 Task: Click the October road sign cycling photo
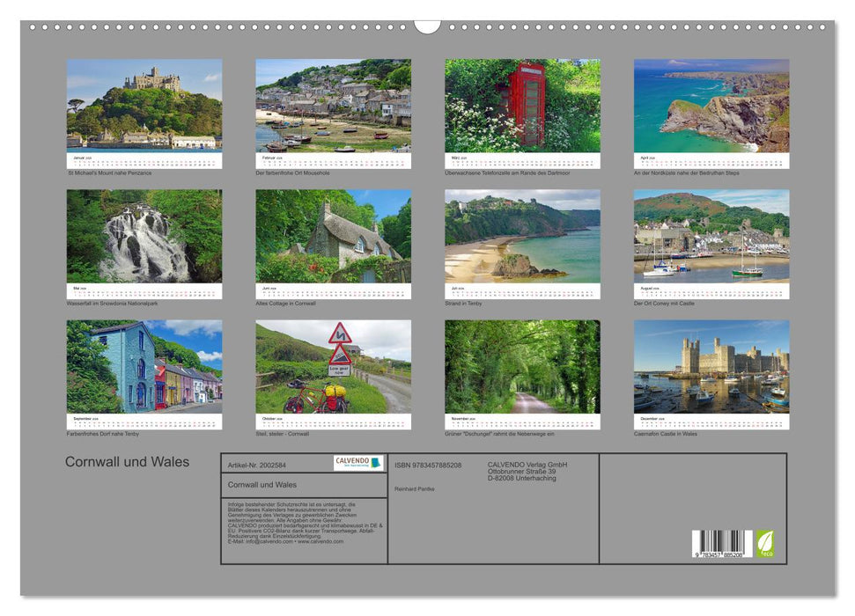point(332,365)
